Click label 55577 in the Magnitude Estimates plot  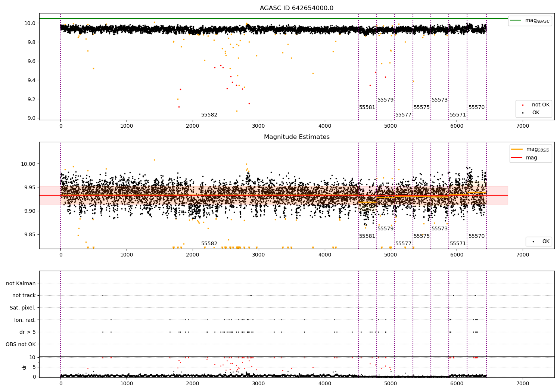click(x=403, y=244)
